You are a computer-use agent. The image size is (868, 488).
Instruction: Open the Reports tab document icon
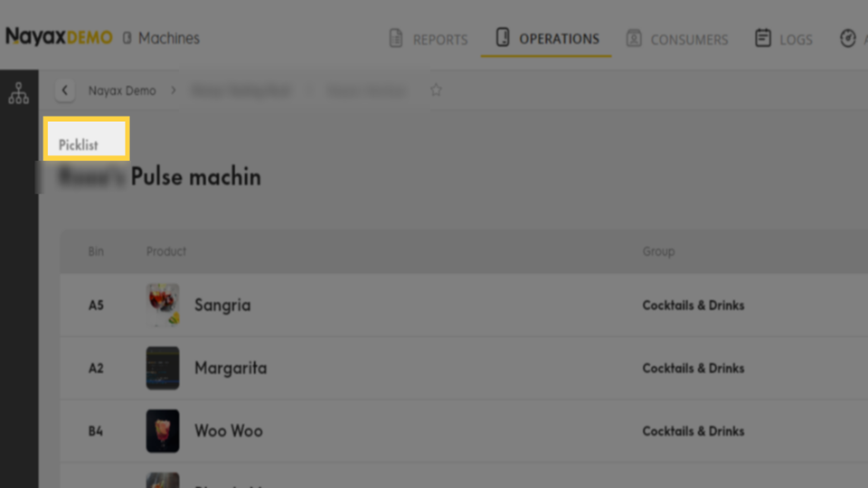click(396, 38)
